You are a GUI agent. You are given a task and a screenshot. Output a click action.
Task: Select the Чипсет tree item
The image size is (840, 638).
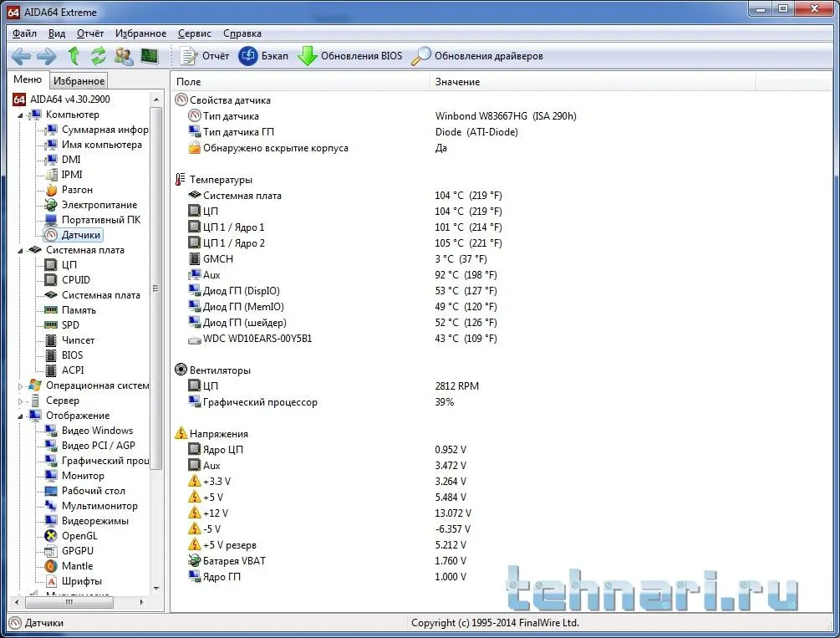point(69,340)
